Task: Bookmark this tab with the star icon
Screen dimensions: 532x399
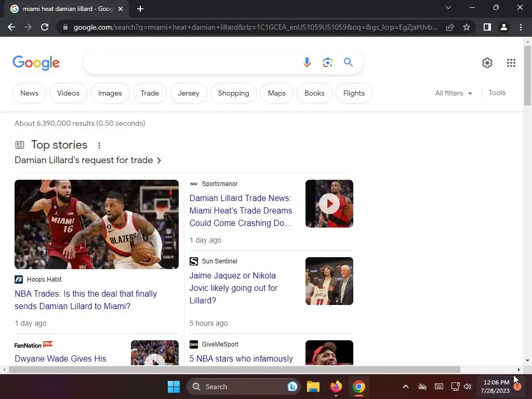Action: tap(467, 27)
